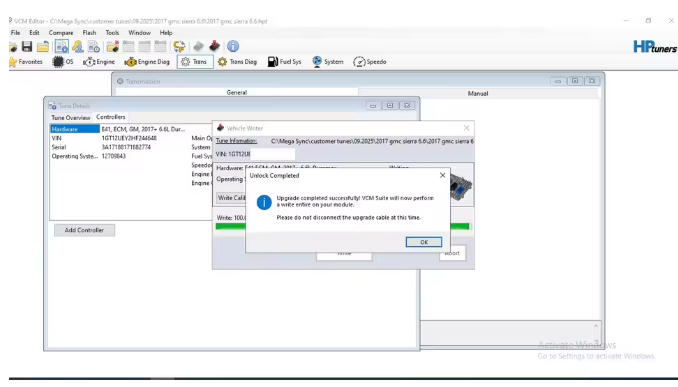
Task: Click the first table view toolbar icon
Action: pos(128,46)
